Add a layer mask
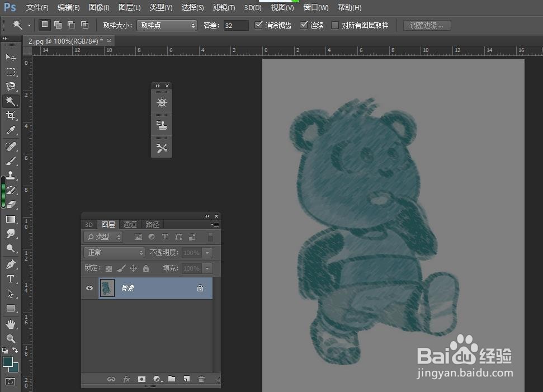This screenshot has height=392, width=543. pos(141,379)
